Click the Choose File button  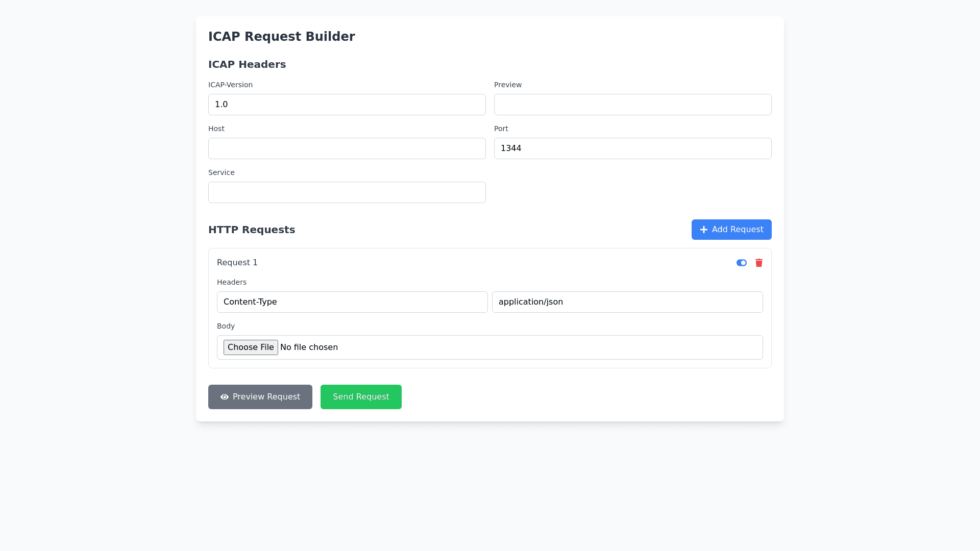coord(251,347)
